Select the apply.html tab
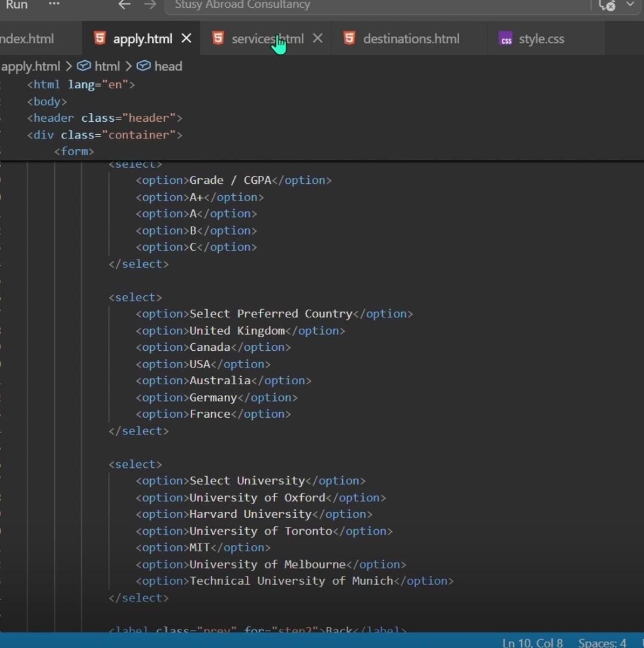 pos(143,39)
